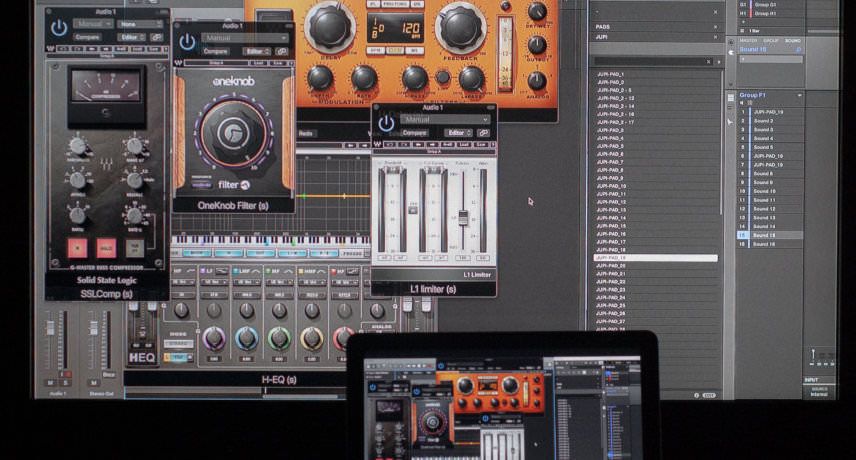This screenshot has height=460, width=856.
Task: Click redo arrow in L1 limiter toolbar
Action: point(403,145)
